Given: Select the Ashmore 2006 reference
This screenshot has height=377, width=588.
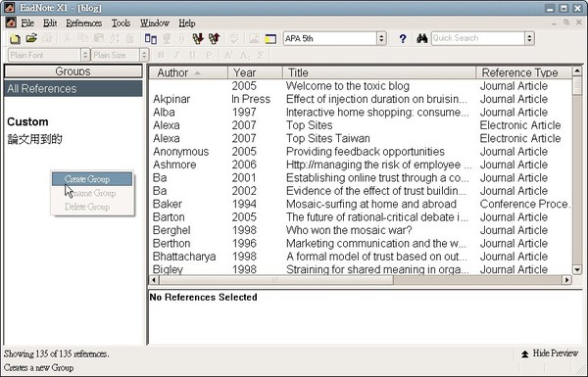Looking at the screenshot, I should [361, 165].
